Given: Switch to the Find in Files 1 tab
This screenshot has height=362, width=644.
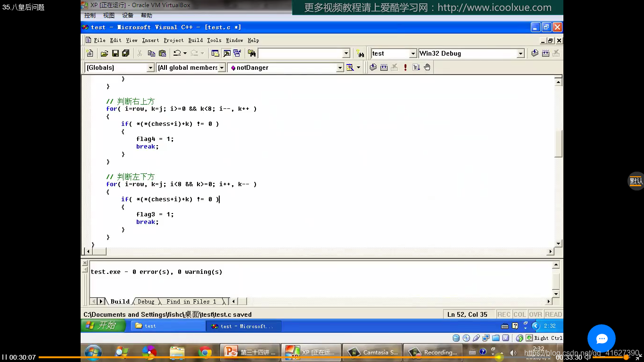Looking at the screenshot, I should click(191, 301).
